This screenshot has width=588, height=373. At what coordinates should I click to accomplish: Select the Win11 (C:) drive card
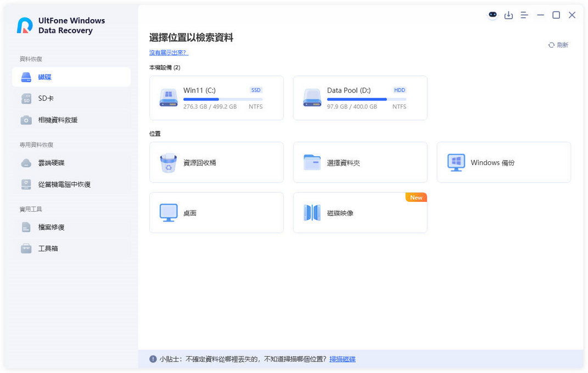tap(216, 98)
